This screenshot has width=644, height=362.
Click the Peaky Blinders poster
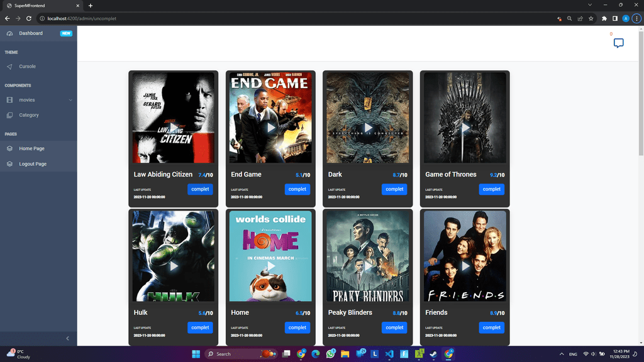(x=367, y=256)
